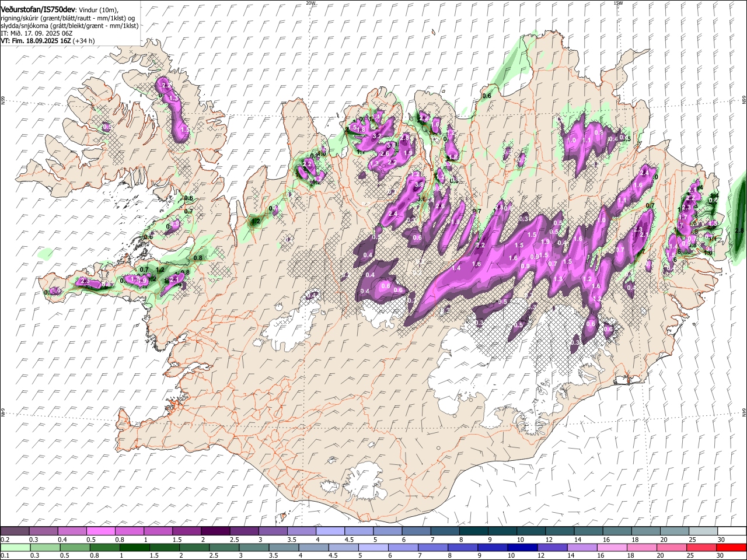The height and width of the screenshot is (560, 747).
Task: Click the '20W' longitude label
Action: point(310,3)
